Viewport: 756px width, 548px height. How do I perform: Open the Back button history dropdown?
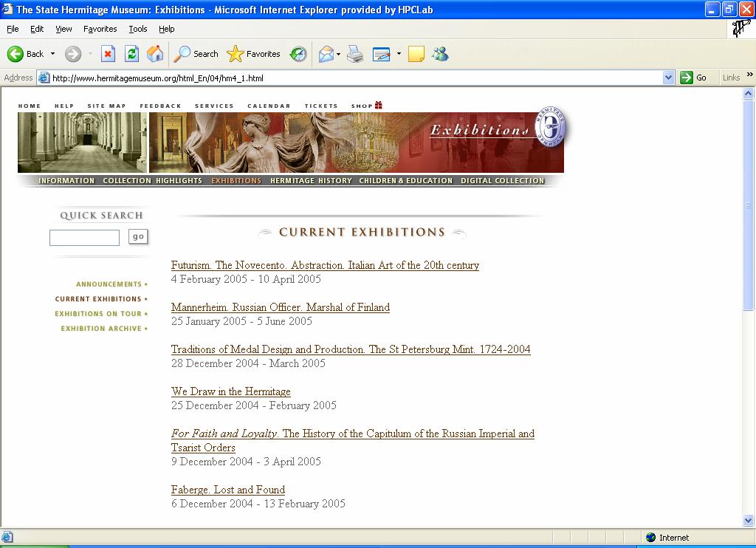(52, 54)
